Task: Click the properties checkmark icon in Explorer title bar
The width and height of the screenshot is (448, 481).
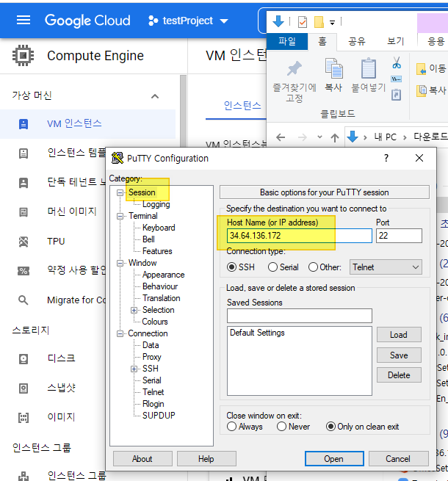Action: pos(303,22)
